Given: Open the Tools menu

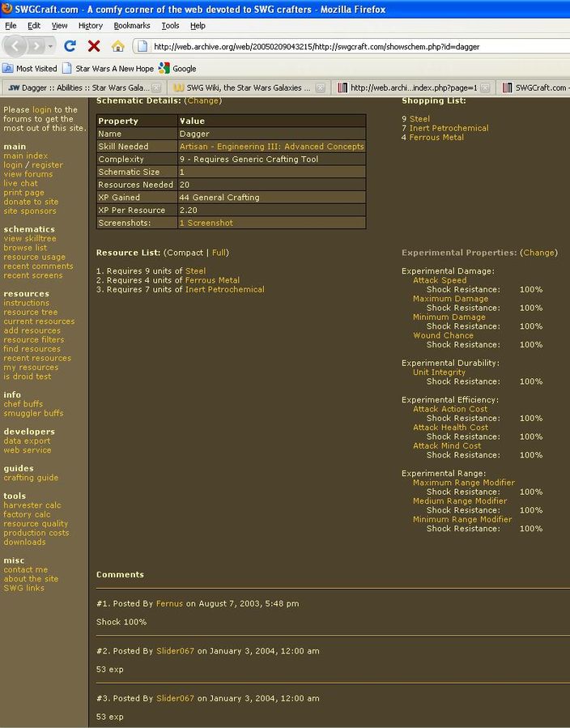Looking at the screenshot, I should point(170,26).
